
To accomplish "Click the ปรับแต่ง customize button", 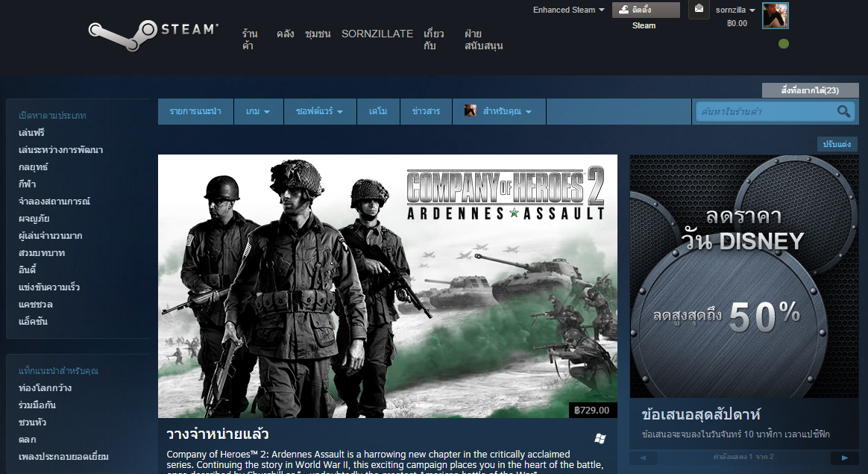I will (837, 144).
